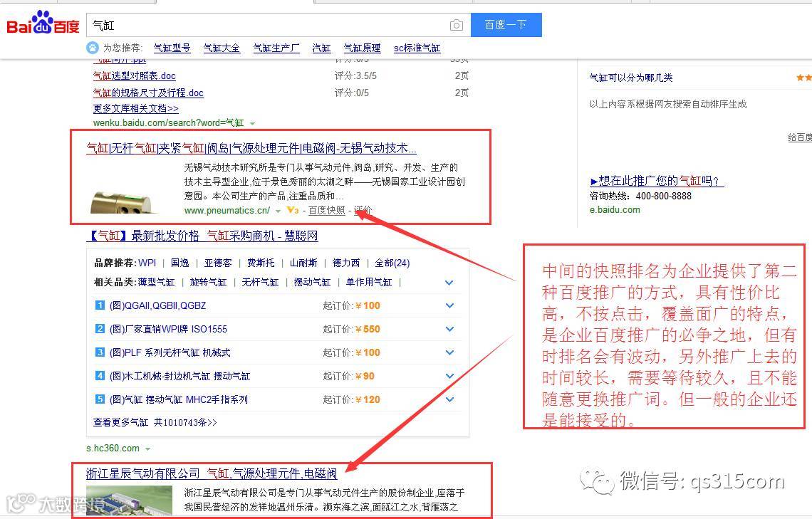The image size is (812, 519).
Task: Open 百度快照 cached page link
Action: point(326,210)
